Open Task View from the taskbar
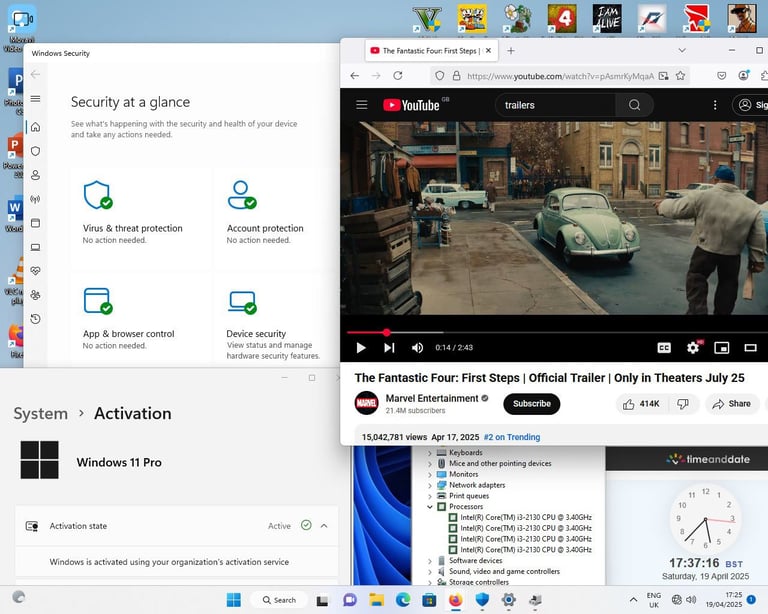The height and width of the screenshot is (614, 768). coord(322,600)
